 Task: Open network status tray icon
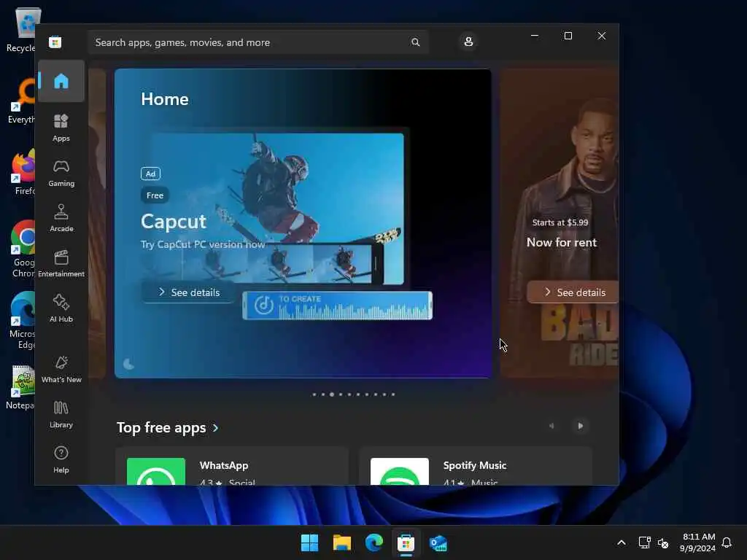(645, 542)
